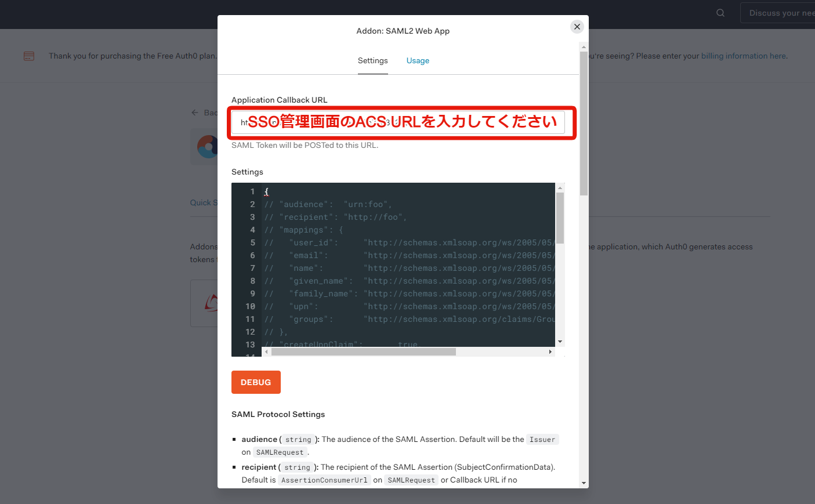Click the dialog scrollbar down arrow
Image resolution: width=815 pixels, height=504 pixels.
click(x=584, y=483)
